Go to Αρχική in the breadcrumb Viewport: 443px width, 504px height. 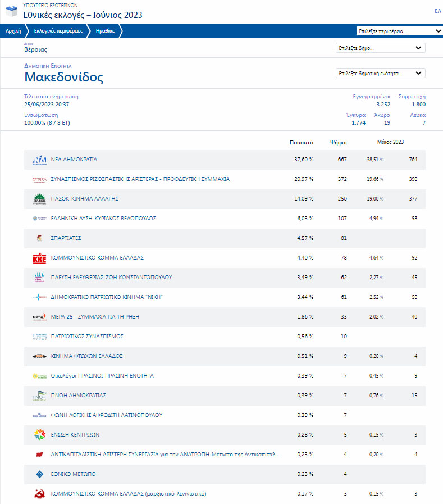13,31
